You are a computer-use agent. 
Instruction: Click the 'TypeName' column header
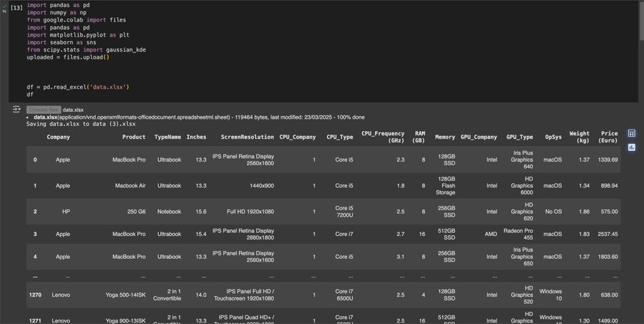167,137
